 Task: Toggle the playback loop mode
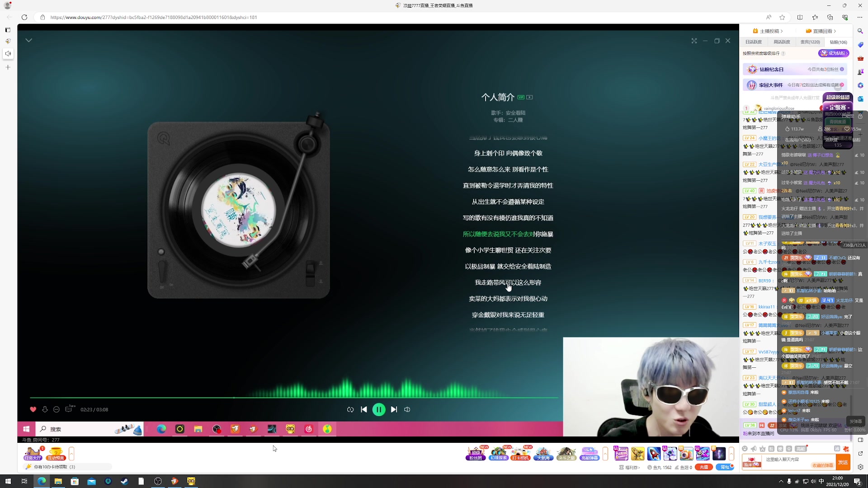point(350,409)
